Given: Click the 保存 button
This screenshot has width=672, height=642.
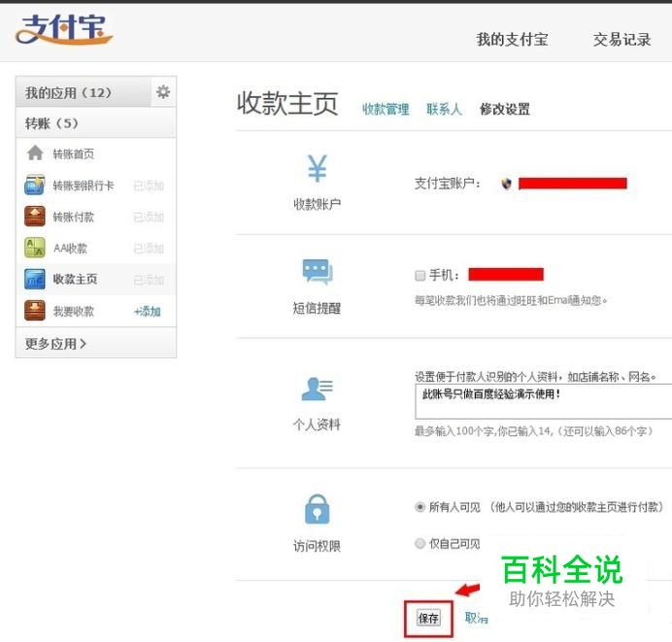Looking at the screenshot, I should point(428,618).
